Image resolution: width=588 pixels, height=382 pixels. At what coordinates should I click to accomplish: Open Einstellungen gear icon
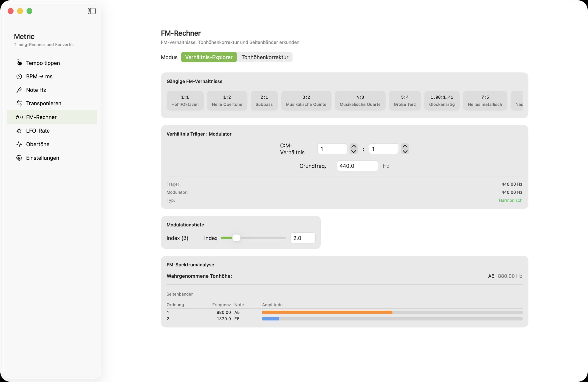click(19, 158)
